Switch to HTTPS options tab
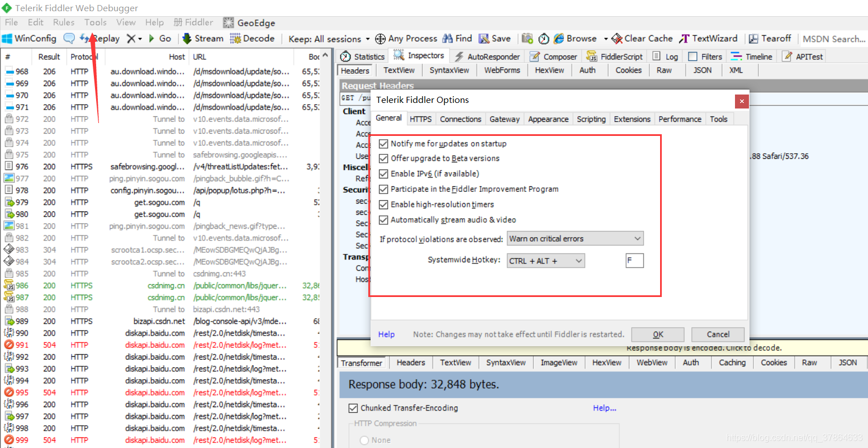 [421, 119]
